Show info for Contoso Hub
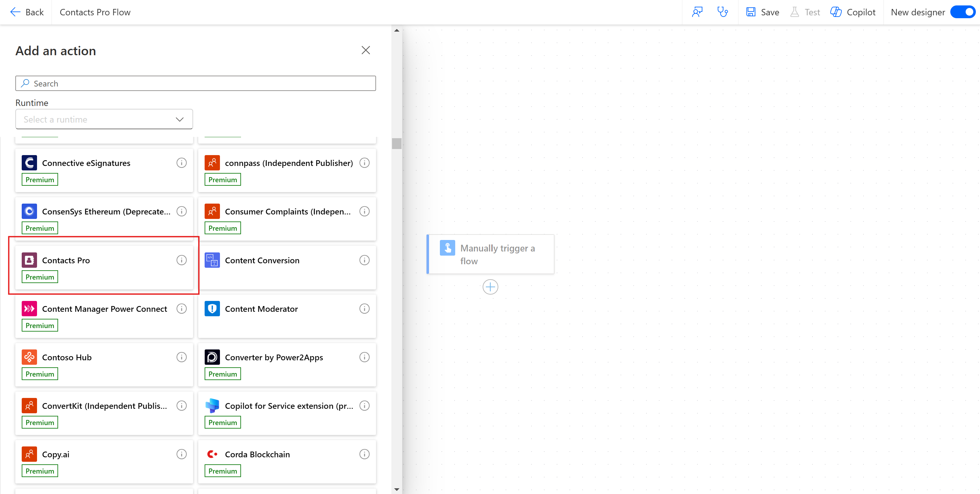 [x=181, y=357]
